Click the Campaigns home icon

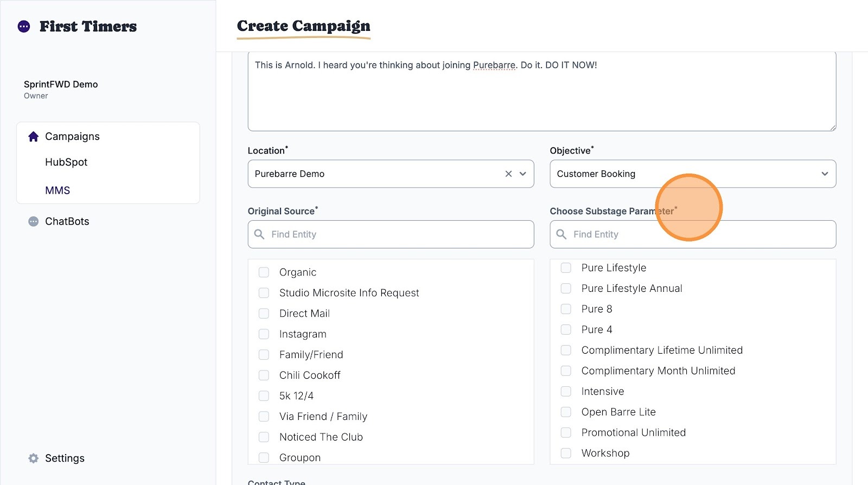coord(34,137)
